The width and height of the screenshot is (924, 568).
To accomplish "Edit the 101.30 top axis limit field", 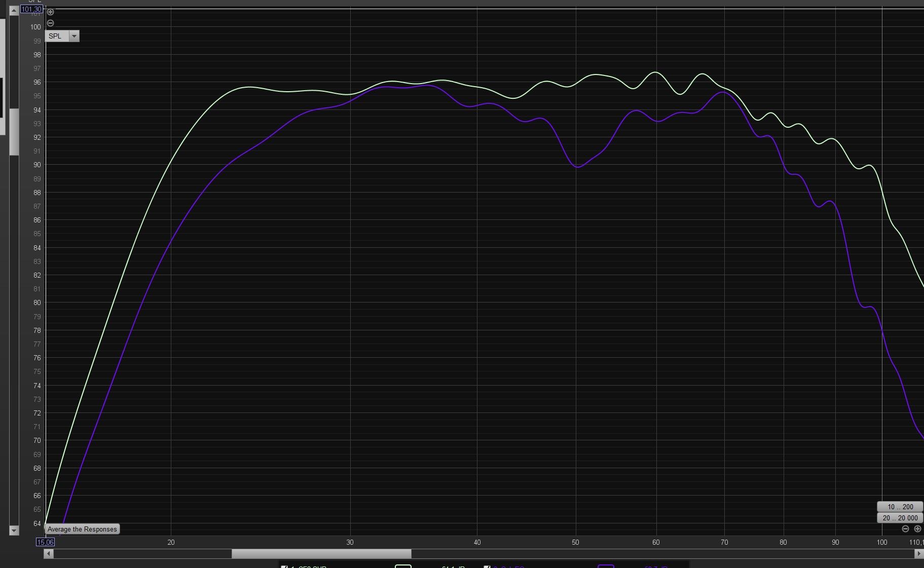I will [x=31, y=9].
